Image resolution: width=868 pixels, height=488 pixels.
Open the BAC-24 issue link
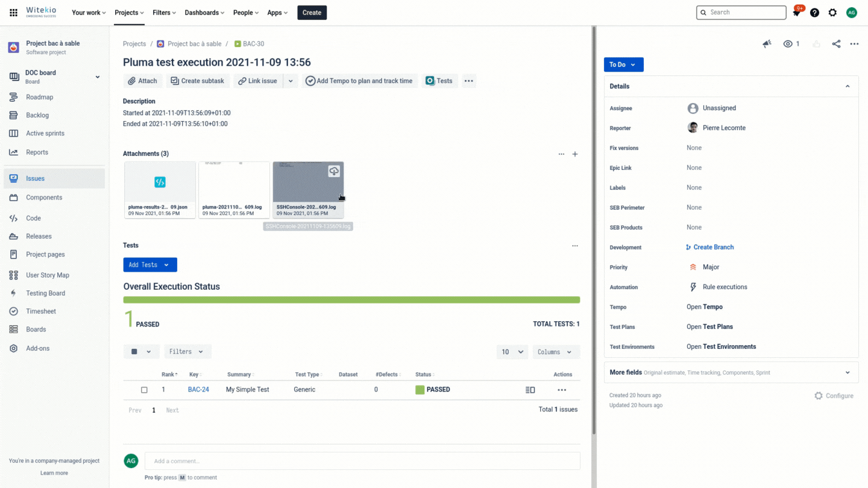pyautogui.click(x=198, y=390)
